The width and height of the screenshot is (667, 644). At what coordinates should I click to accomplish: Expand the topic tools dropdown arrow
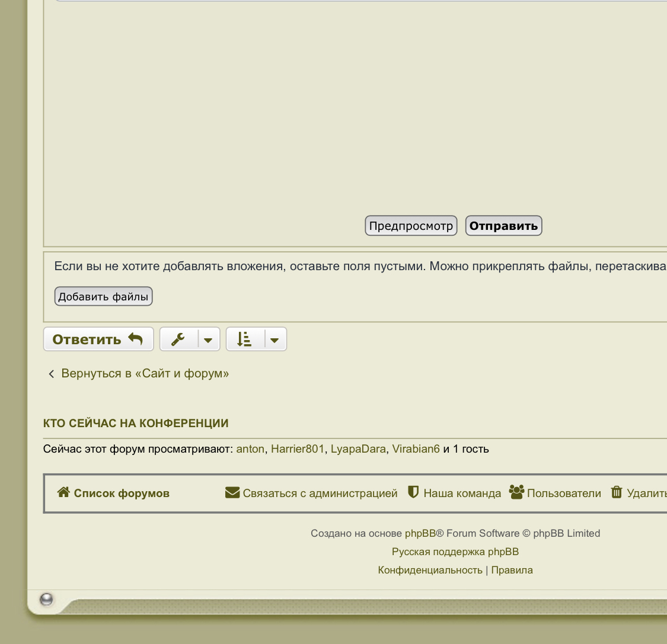click(x=208, y=340)
